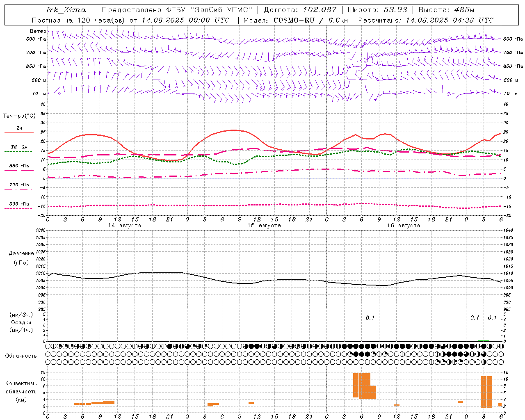Click the Облачность cloud cover label
The height and width of the screenshot is (420, 525).
click(21, 356)
